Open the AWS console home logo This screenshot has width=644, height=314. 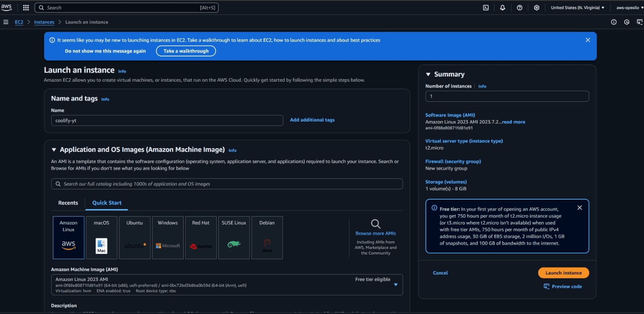point(6,7)
